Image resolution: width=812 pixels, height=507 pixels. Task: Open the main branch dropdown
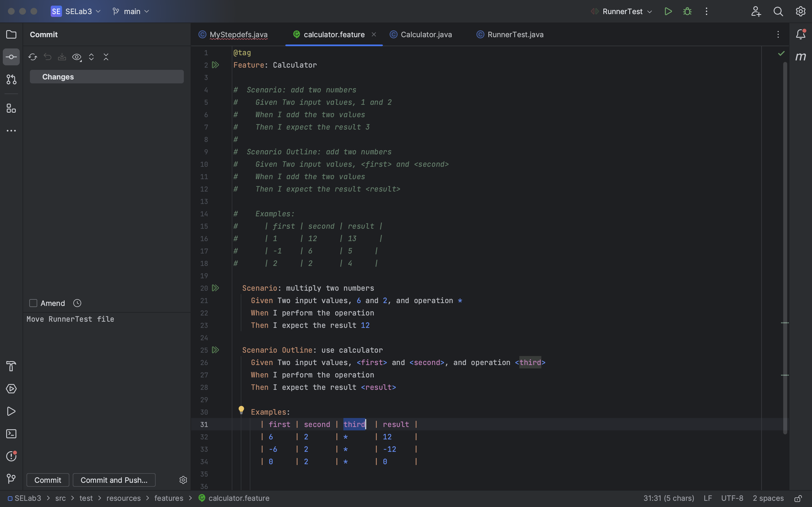[x=131, y=11]
